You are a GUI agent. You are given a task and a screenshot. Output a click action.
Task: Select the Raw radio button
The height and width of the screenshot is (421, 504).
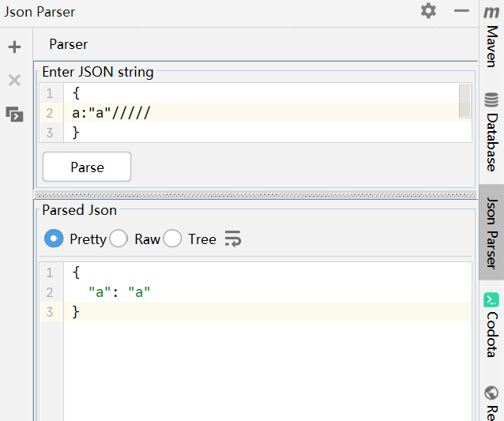pos(118,239)
